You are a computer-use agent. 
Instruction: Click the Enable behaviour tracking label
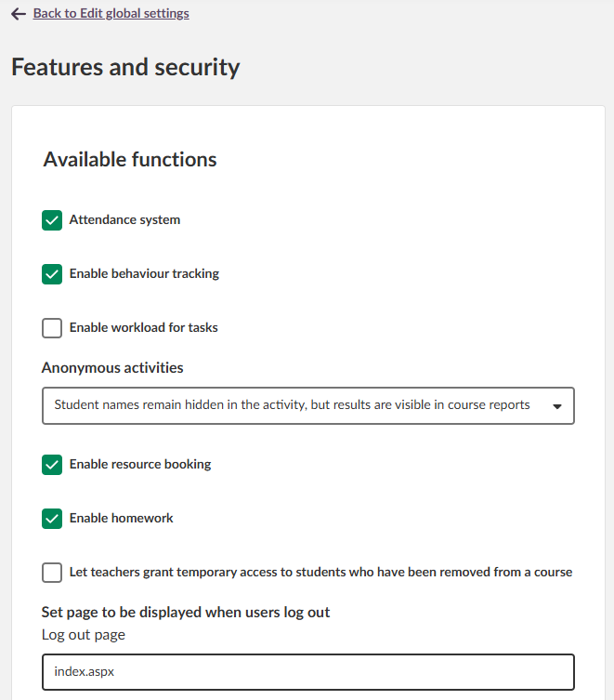tap(144, 274)
